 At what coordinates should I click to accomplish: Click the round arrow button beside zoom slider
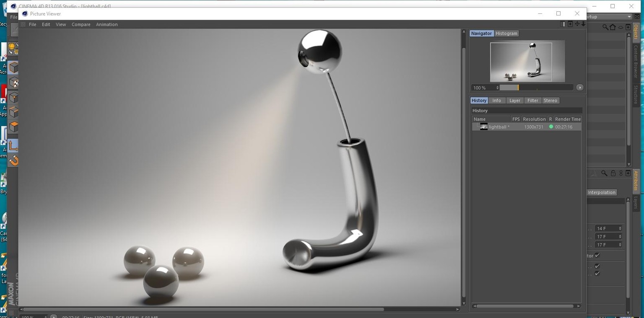580,88
